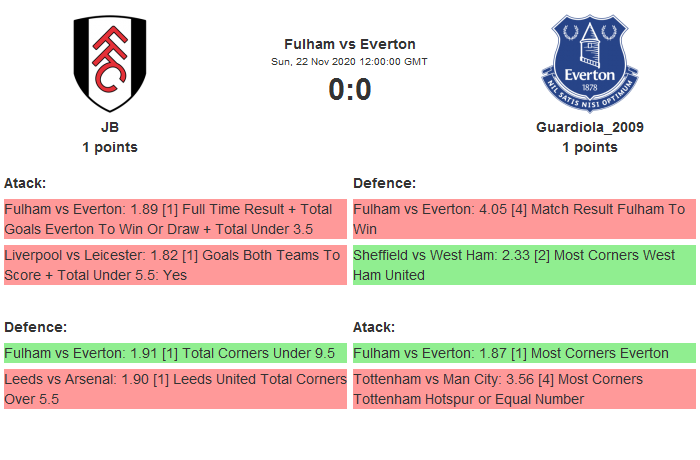Select the Liverpool vs Leicester bet row
Screen dimensions: 700x460
[x=175, y=265]
